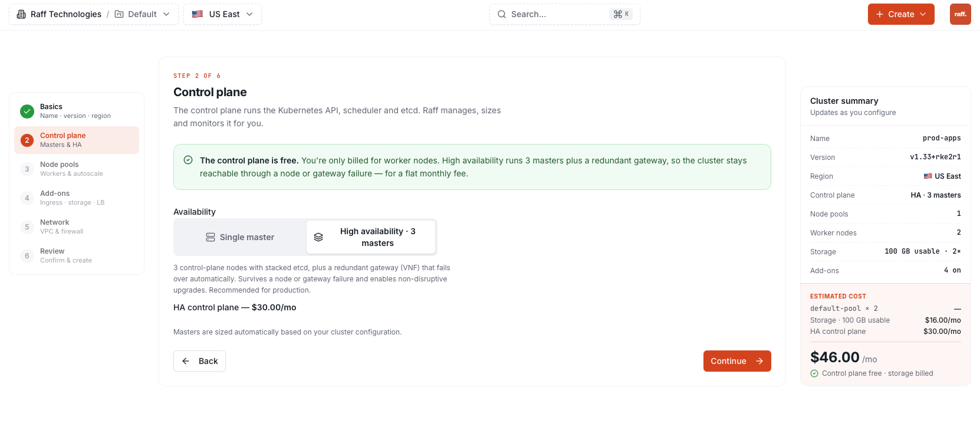Click the ⌘K shortcut badge

[x=621, y=14]
